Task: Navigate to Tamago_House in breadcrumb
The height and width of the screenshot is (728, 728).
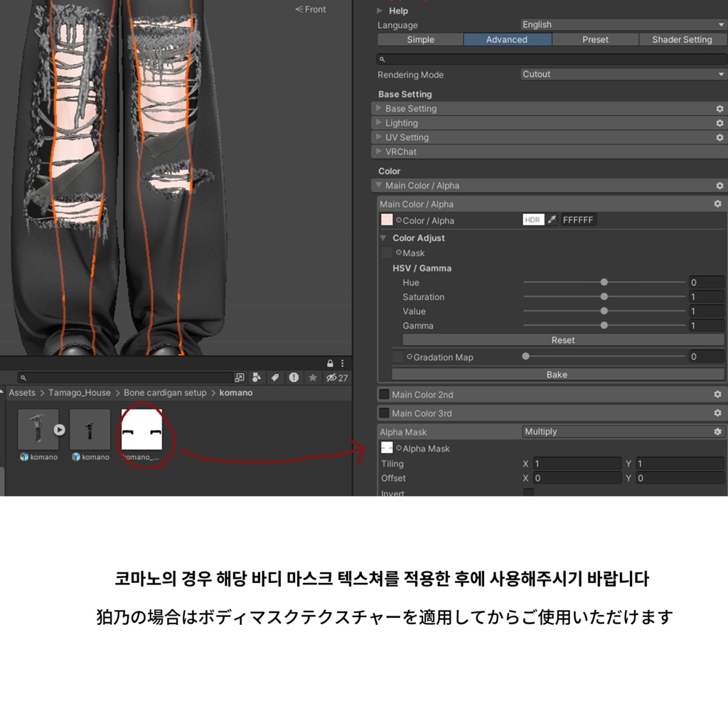Action: point(80,392)
